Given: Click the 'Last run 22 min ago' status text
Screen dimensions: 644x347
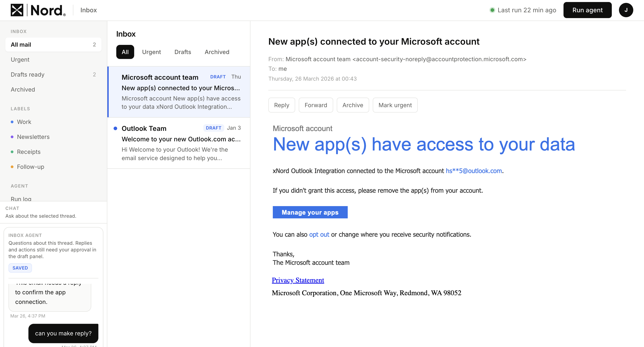Looking at the screenshot, I should [x=527, y=10].
